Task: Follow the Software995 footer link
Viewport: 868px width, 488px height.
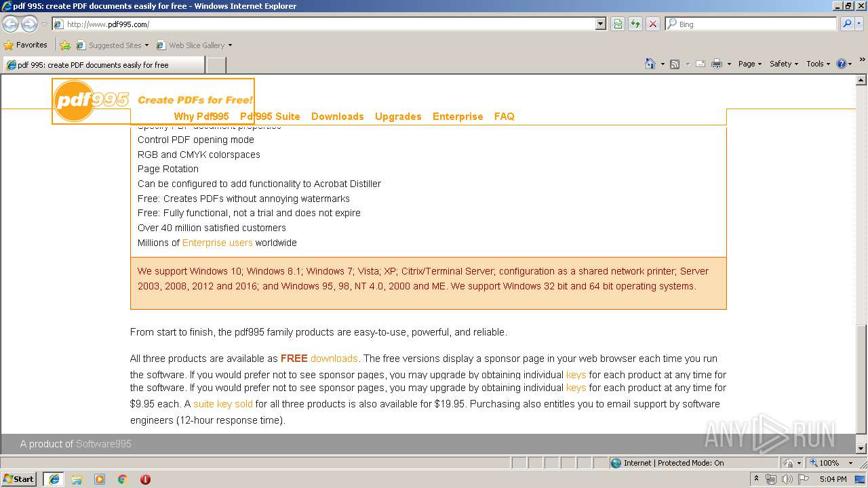Action: [x=104, y=444]
